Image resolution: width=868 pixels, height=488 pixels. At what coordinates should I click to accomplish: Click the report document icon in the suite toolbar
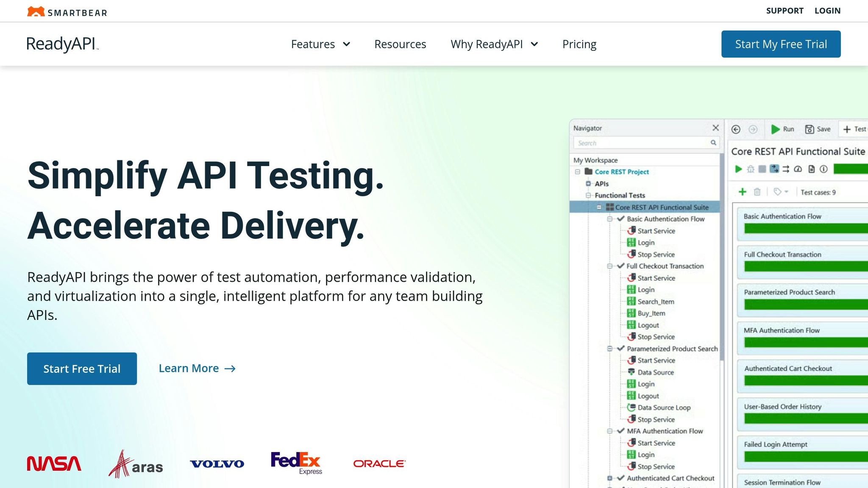[811, 169]
